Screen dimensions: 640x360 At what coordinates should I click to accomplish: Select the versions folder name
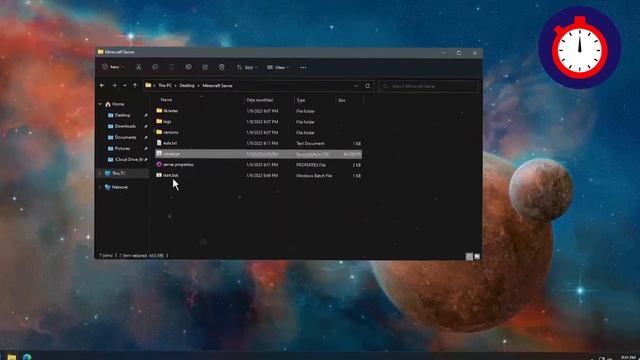point(171,132)
